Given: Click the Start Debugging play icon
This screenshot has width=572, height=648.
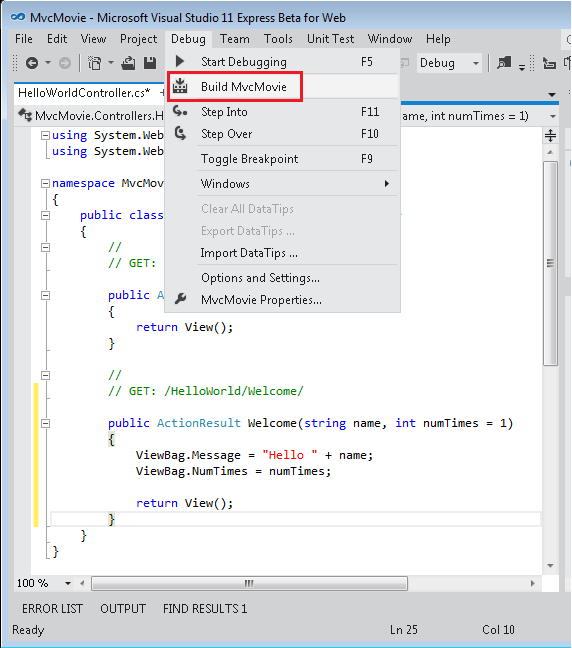Looking at the screenshot, I should coord(180,62).
